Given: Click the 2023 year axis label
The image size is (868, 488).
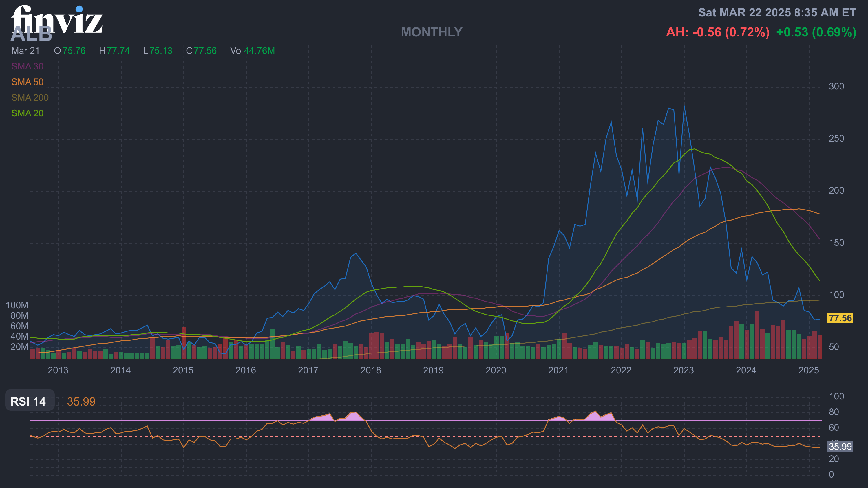Looking at the screenshot, I should [683, 370].
